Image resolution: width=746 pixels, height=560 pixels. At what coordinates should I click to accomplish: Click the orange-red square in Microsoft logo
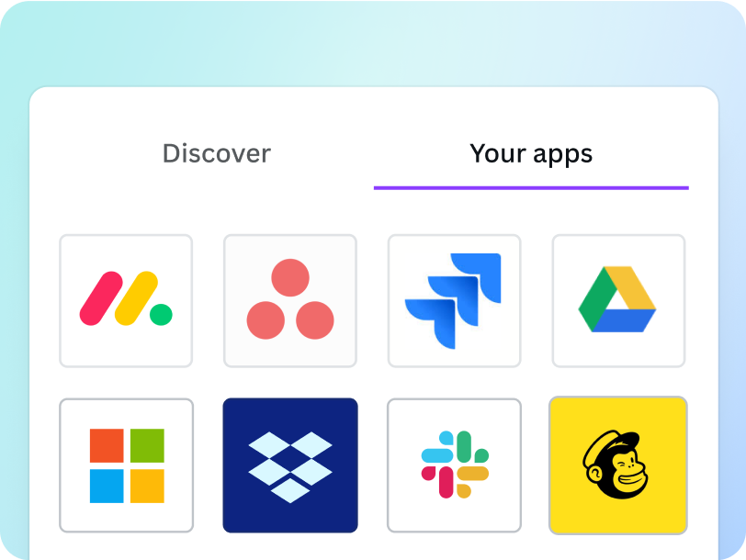pyautogui.click(x=107, y=445)
